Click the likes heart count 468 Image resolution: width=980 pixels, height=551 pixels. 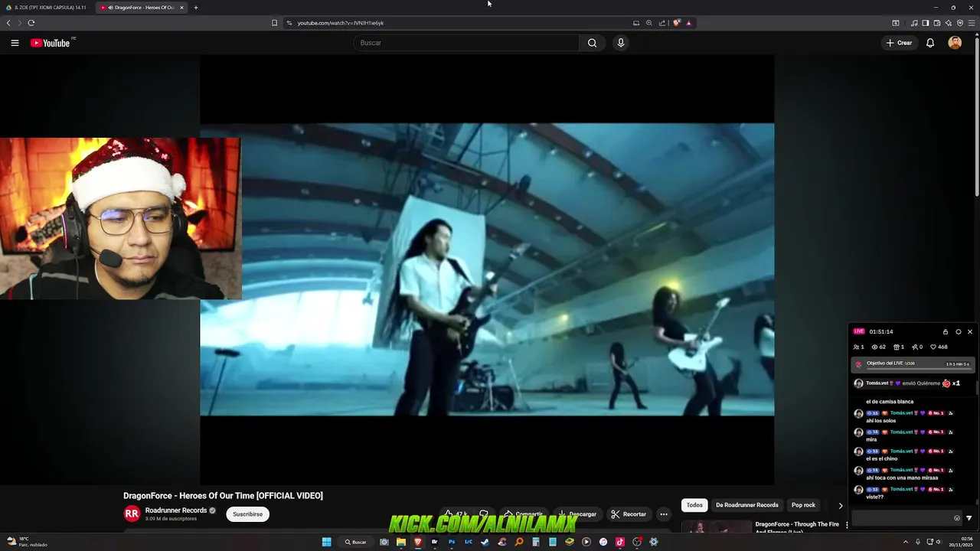pyautogui.click(x=939, y=347)
